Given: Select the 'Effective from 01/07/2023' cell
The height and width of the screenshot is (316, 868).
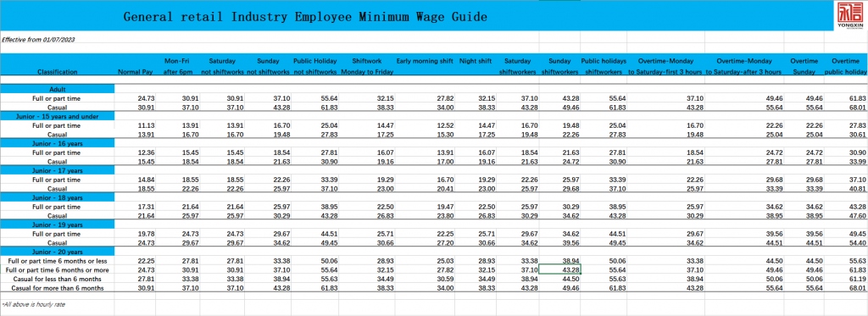Looking at the screenshot, I should tap(39, 40).
